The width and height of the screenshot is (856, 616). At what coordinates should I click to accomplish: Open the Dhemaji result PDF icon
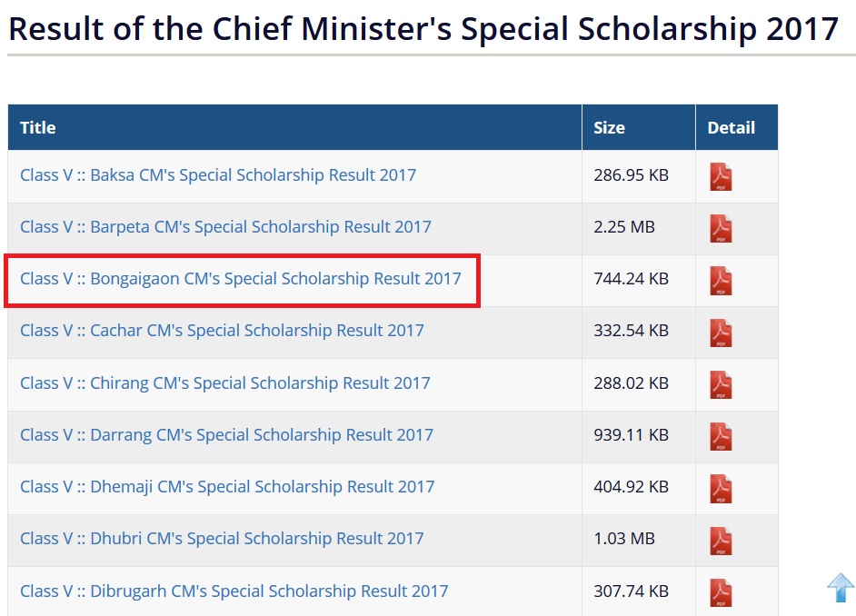point(721,488)
